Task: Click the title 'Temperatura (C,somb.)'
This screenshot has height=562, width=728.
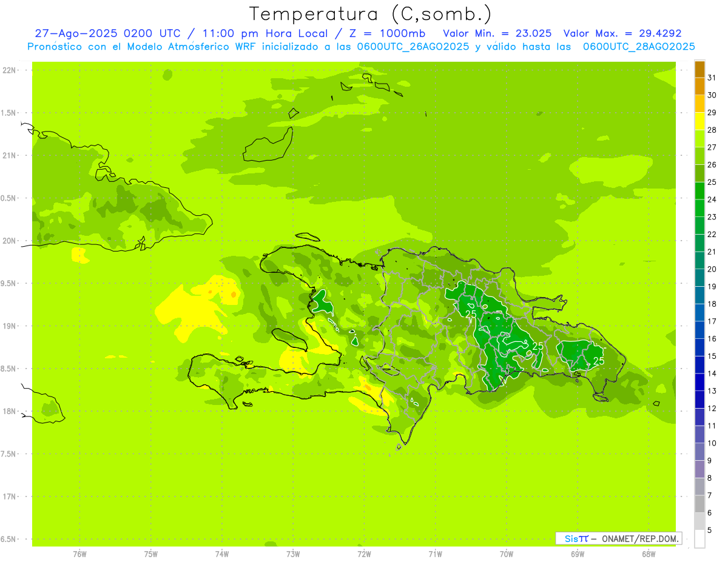Action: click(371, 14)
